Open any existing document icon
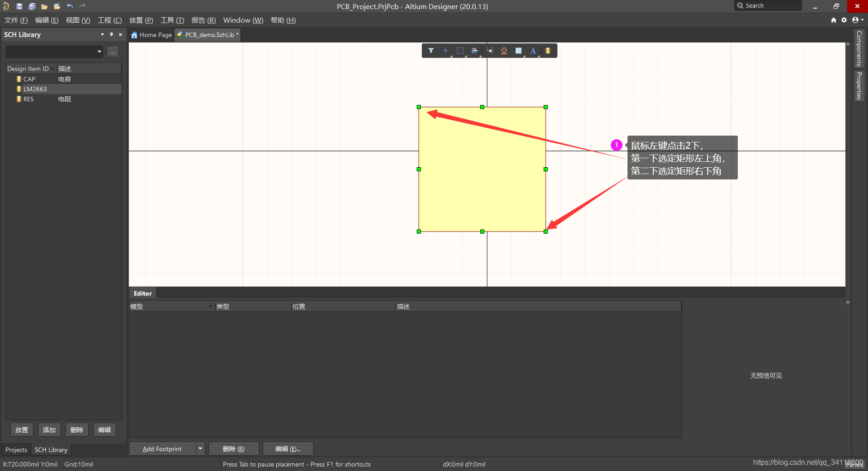 tap(44, 6)
